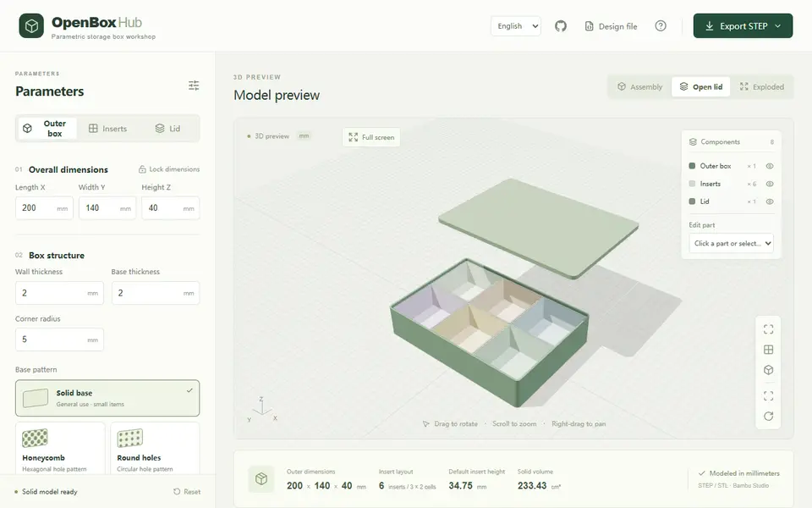
Task: Click the '34.75' default insert height value
Action: 460,486
